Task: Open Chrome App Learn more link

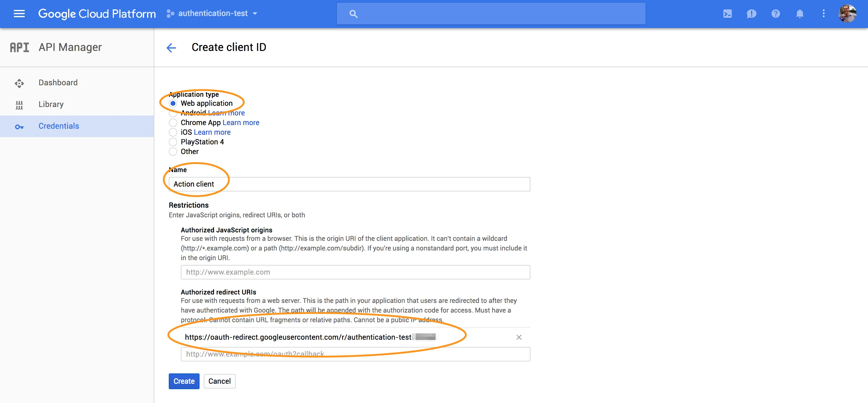Action: coord(241,123)
